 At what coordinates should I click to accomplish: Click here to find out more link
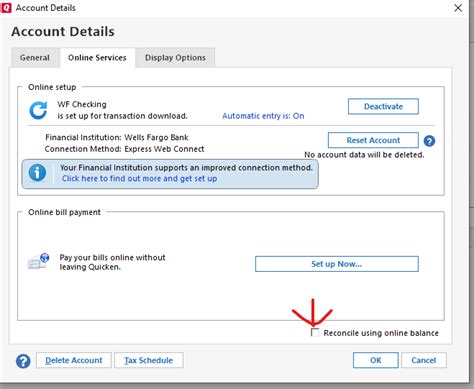point(139,179)
